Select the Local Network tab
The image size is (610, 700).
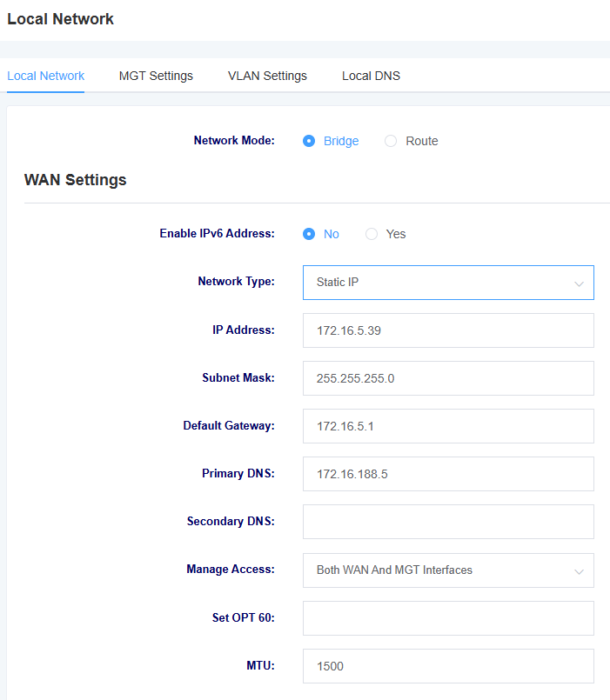[45, 76]
